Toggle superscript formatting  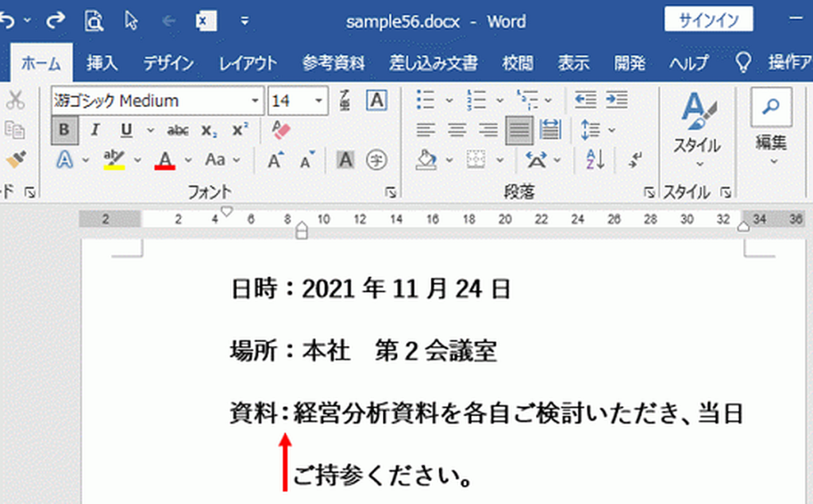point(239,129)
